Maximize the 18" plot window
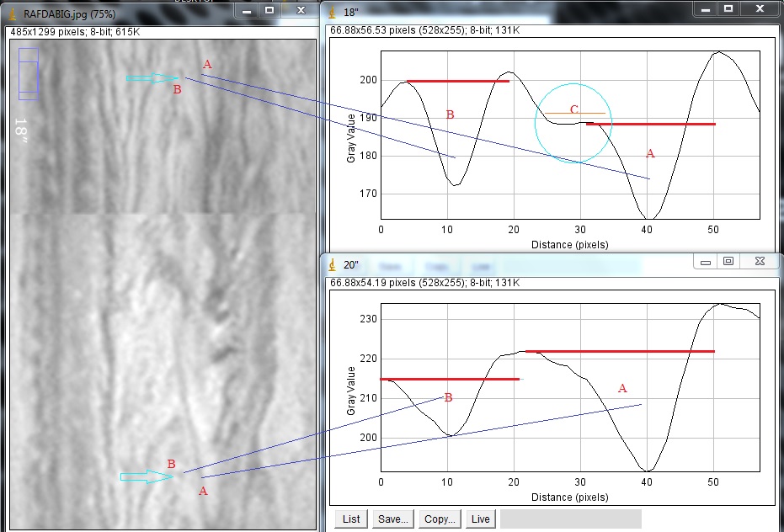This screenshot has width=784, height=532. coord(728,9)
